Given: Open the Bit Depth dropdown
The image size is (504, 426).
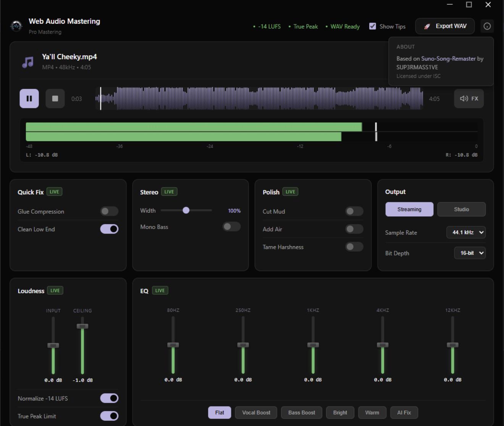Looking at the screenshot, I should [470, 253].
